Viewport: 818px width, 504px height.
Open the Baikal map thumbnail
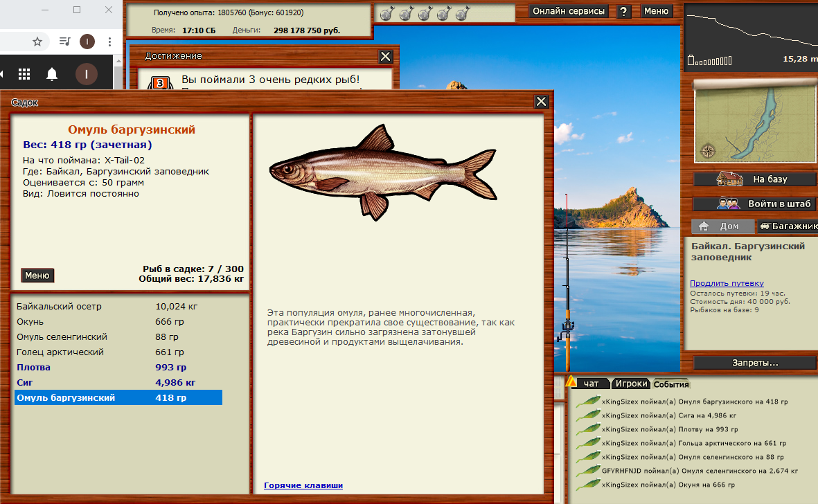[x=755, y=122]
